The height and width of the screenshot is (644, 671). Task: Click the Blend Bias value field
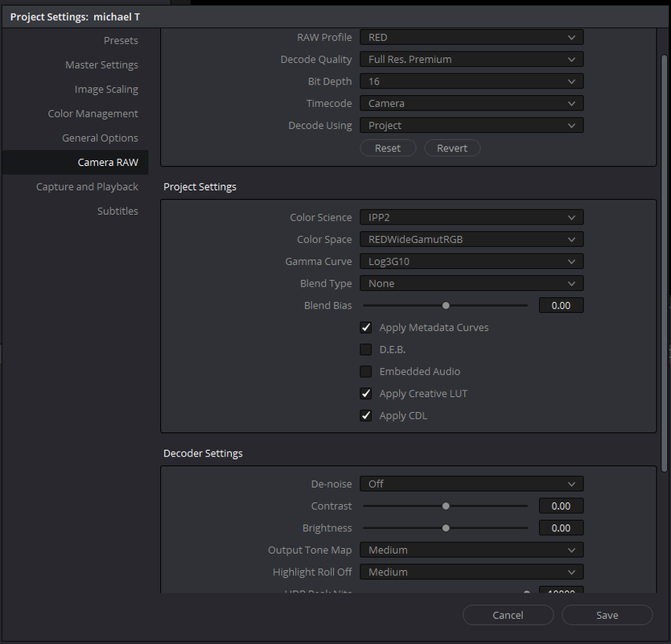[561, 305]
